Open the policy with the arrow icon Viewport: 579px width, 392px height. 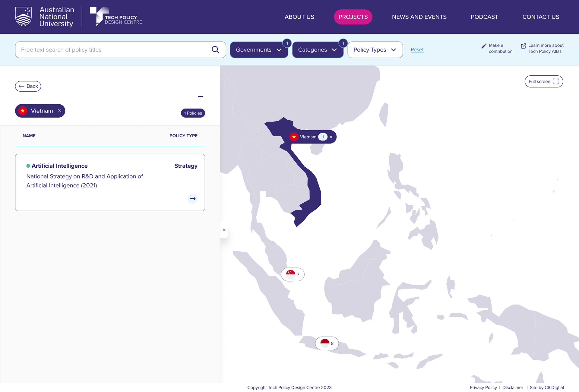coord(193,199)
